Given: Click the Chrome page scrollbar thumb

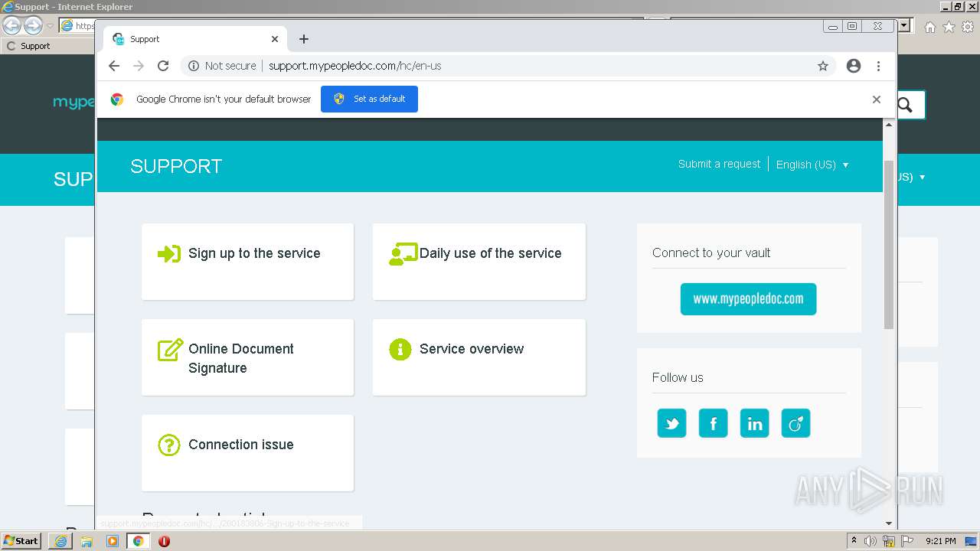Looking at the screenshot, I should (889, 245).
